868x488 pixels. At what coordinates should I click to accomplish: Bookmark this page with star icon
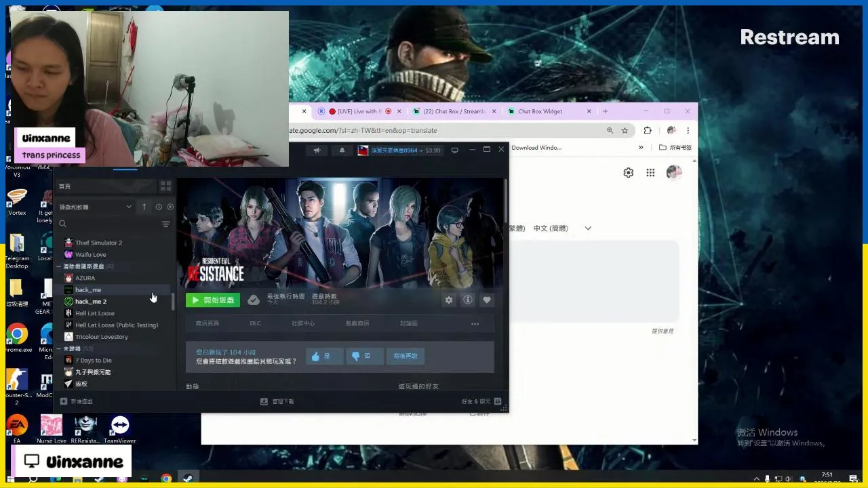pos(625,130)
